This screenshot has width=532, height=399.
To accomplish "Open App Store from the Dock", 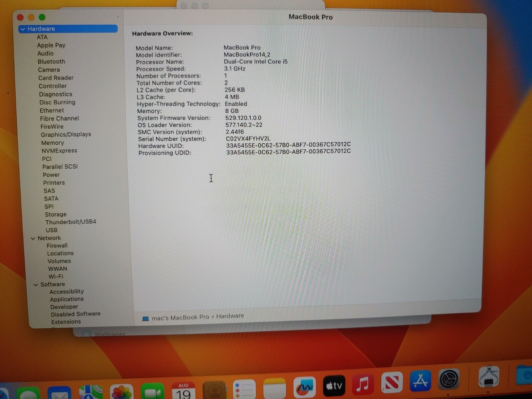I will [x=421, y=381].
